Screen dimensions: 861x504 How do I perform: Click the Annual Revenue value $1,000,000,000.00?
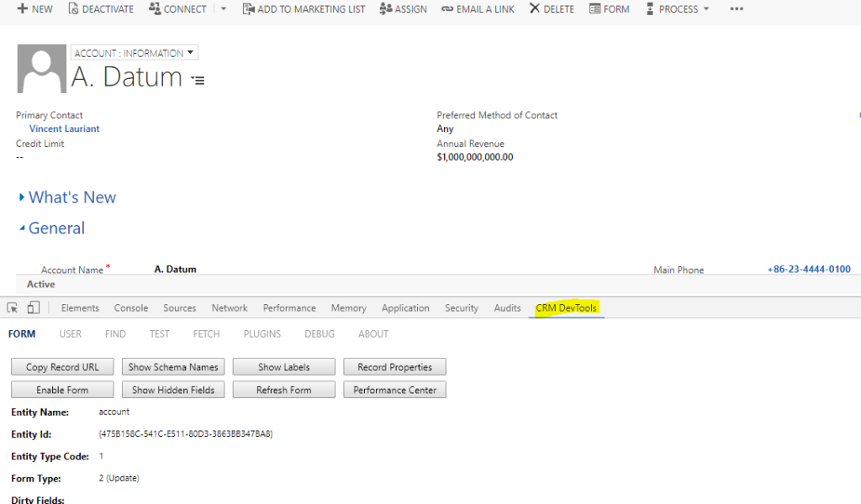click(x=475, y=157)
